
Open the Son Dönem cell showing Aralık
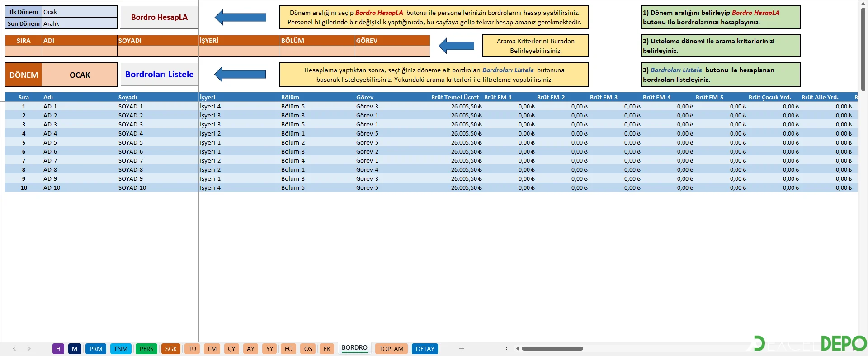[80, 23]
